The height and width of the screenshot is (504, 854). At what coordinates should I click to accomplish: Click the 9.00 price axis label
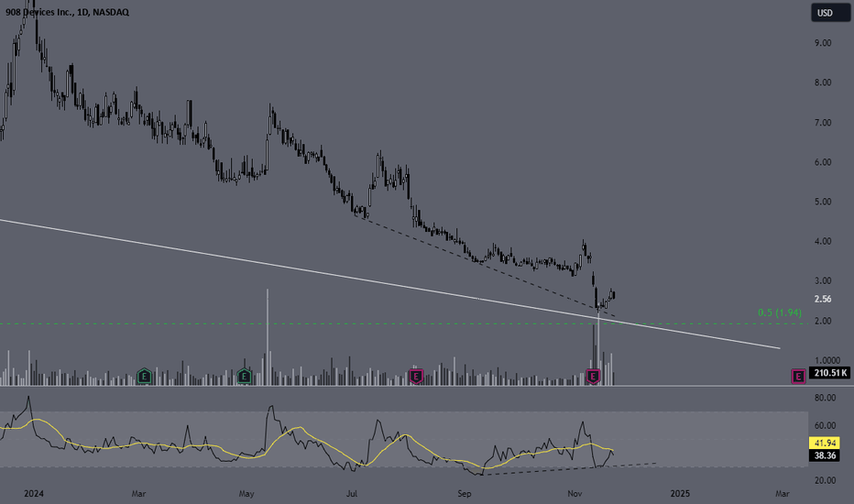click(823, 43)
